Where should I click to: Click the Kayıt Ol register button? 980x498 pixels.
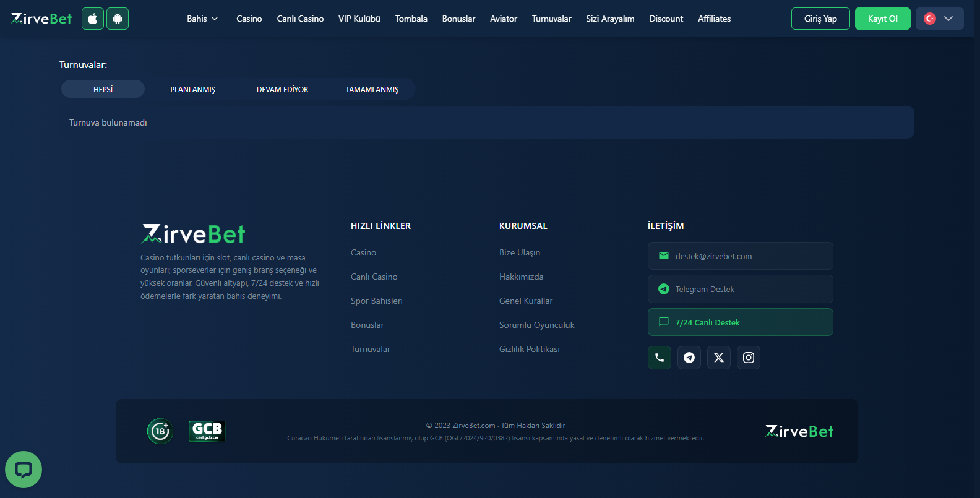(883, 19)
